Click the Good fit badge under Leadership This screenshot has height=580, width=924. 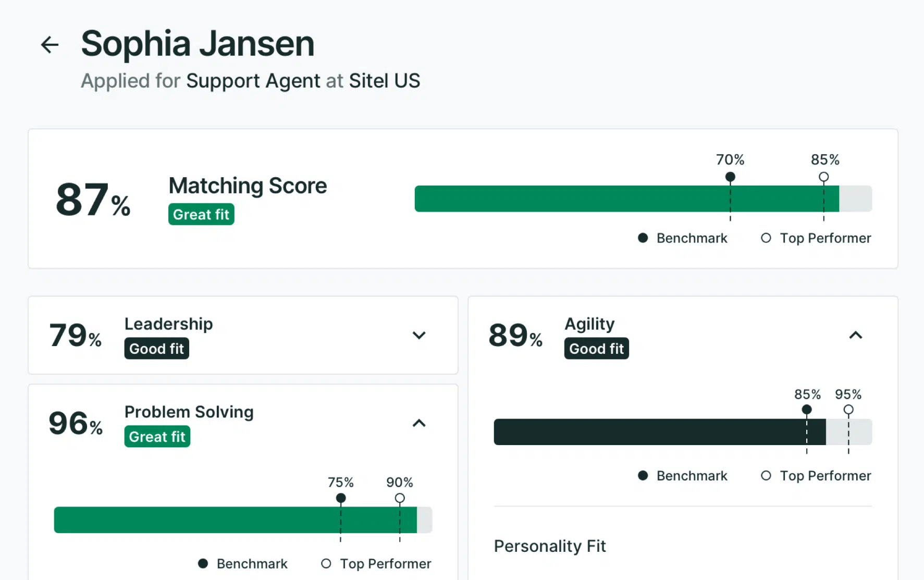[156, 349]
